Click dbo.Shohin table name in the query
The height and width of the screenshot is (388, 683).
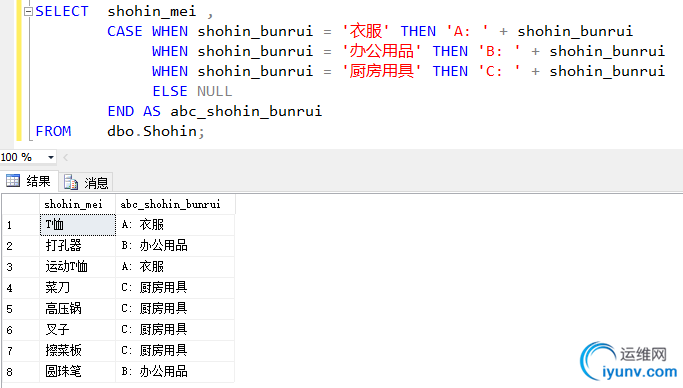tap(152, 131)
